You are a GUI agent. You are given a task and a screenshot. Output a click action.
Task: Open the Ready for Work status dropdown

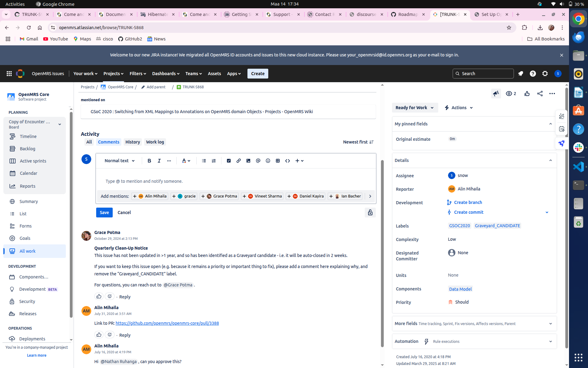[x=415, y=108]
